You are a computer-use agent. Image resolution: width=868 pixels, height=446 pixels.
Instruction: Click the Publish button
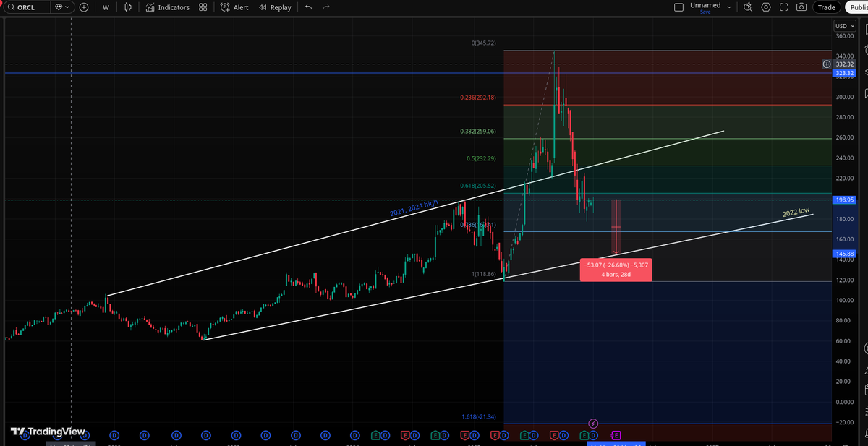coord(856,7)
